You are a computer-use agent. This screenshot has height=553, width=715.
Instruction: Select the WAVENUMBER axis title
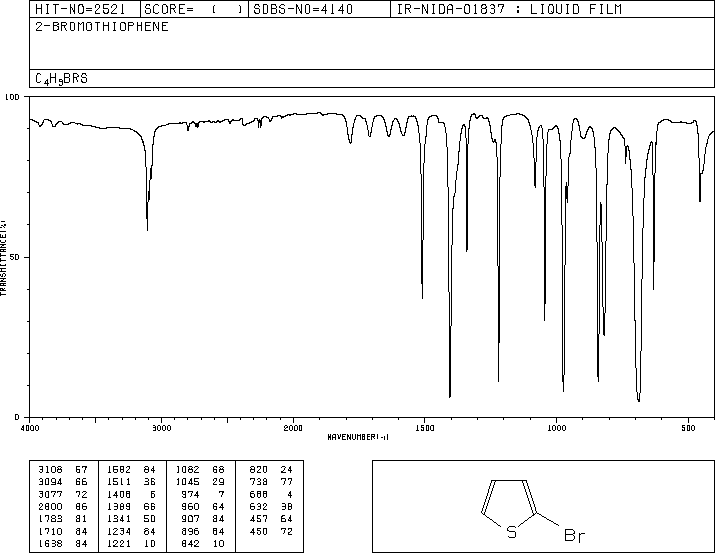tap(358, 437)
